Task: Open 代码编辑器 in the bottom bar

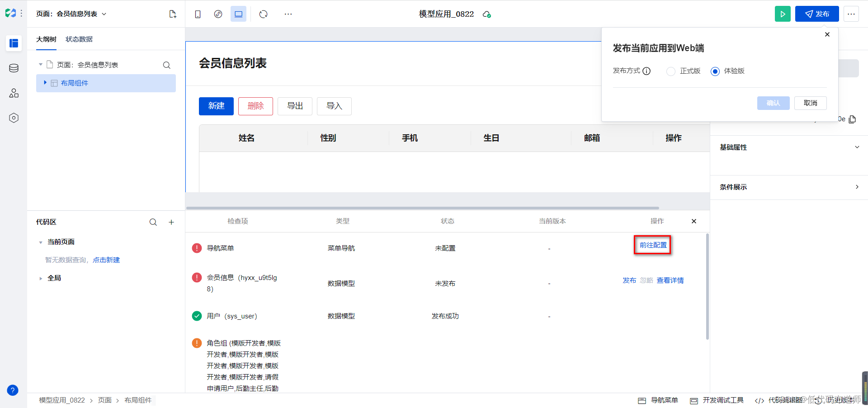Action: coord(778,400)
